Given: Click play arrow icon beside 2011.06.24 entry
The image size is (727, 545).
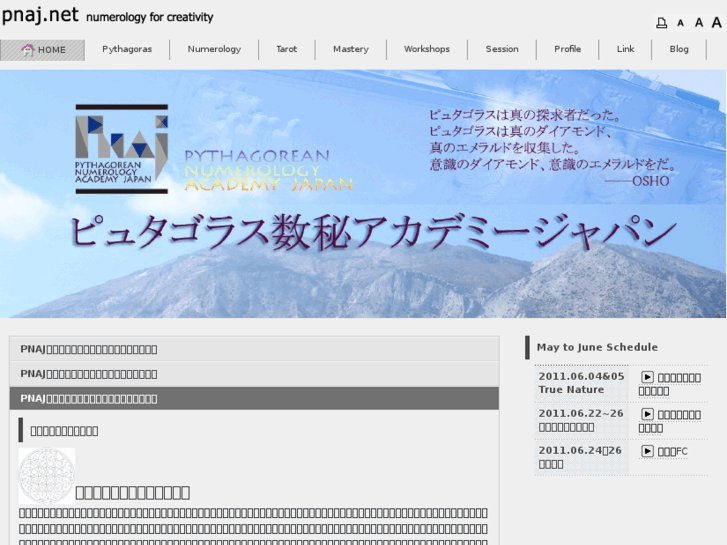Looking at the screenshot, I should [x=647, y=451].
